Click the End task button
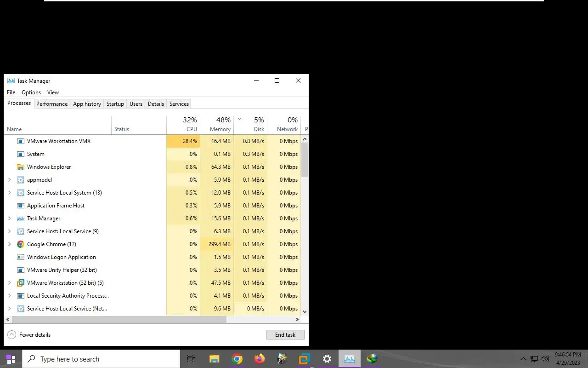 point(285,335)
